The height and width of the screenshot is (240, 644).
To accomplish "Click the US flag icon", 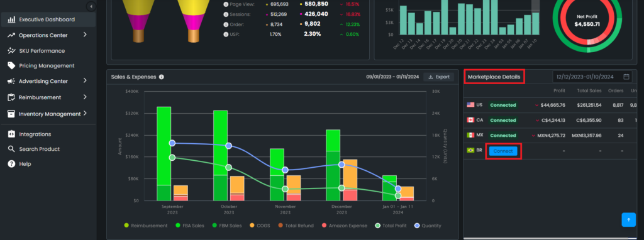I will pos(470,105).
